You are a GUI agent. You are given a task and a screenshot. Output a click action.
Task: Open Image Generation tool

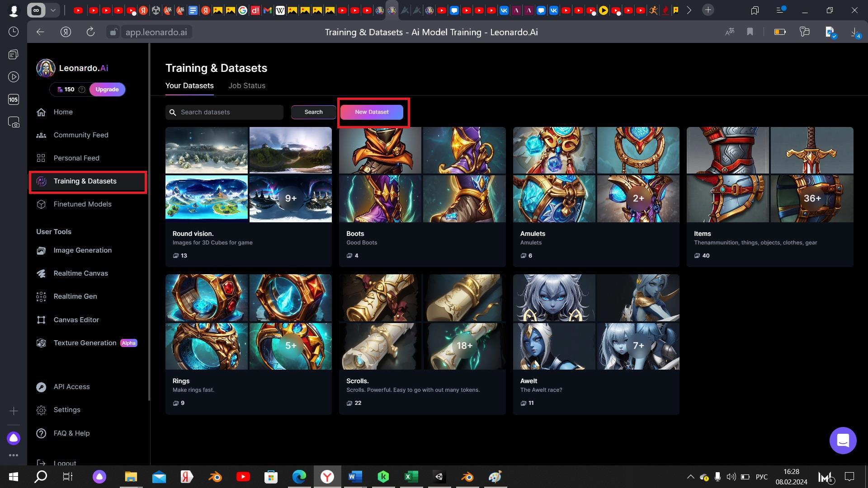coord(82,250)
